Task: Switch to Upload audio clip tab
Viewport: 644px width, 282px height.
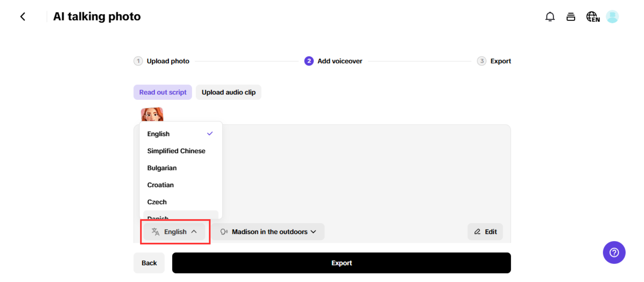Action: [x=228, y=92]
